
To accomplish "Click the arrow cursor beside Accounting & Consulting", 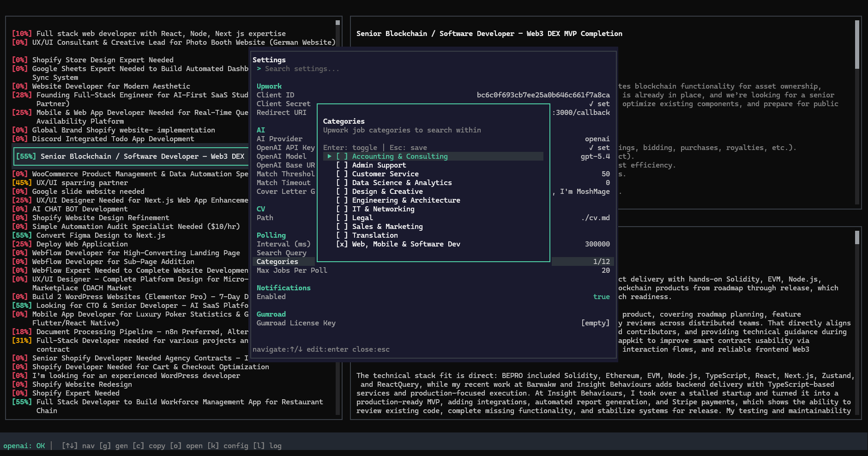I will click(x=329, y=156).
